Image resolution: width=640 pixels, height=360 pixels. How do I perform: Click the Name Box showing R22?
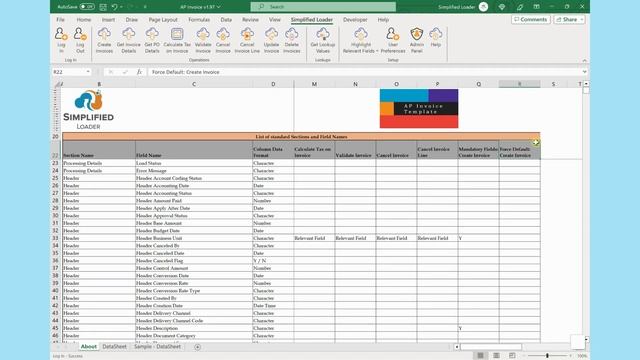tap(69, 72)
